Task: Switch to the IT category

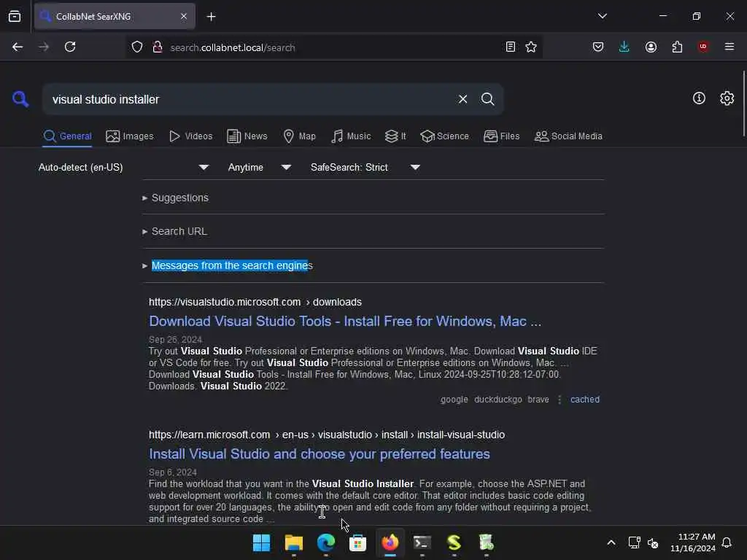Action: coord(395,136)
